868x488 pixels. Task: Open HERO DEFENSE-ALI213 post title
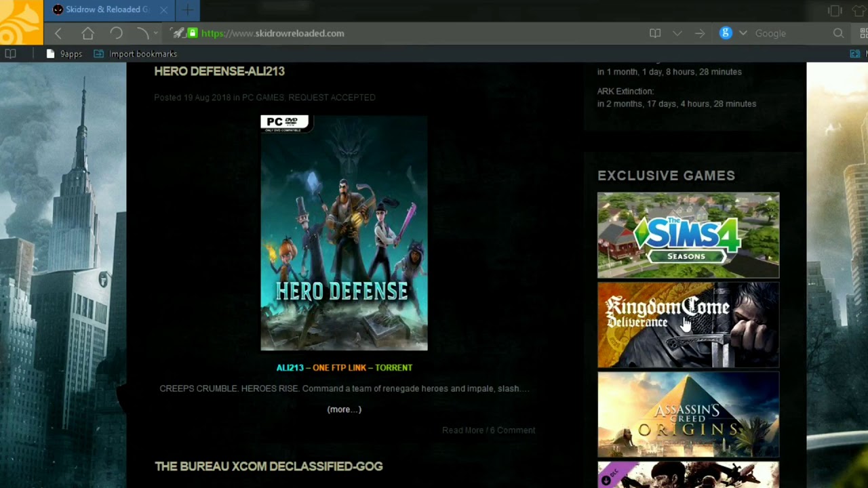click(x=219, y=71)
